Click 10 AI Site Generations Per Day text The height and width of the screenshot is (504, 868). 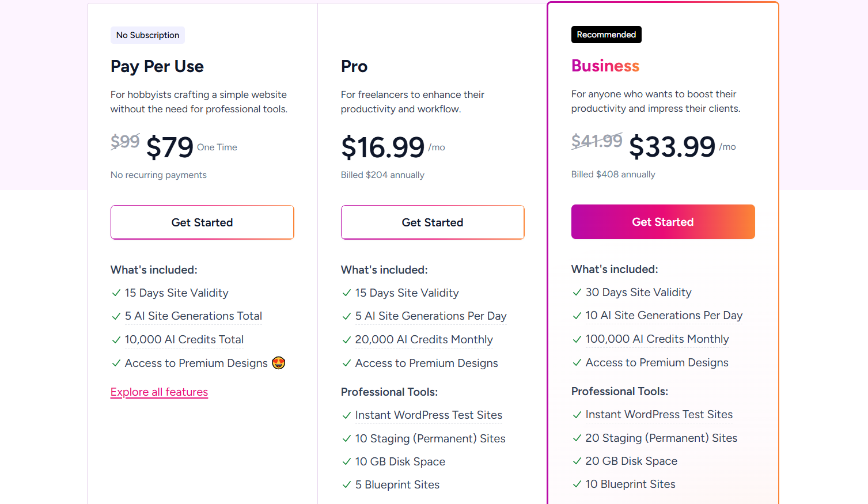coord(664,316)
